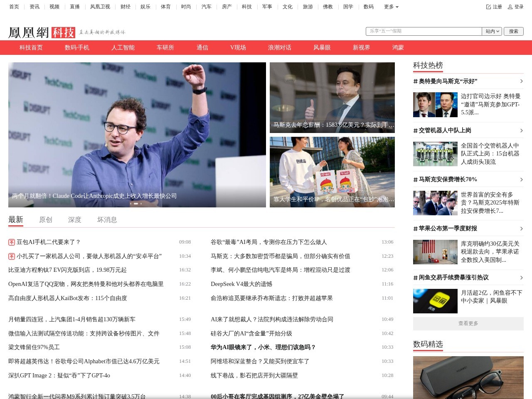
Task: Open 直播 in top site menu
Action: click(75, 7)
